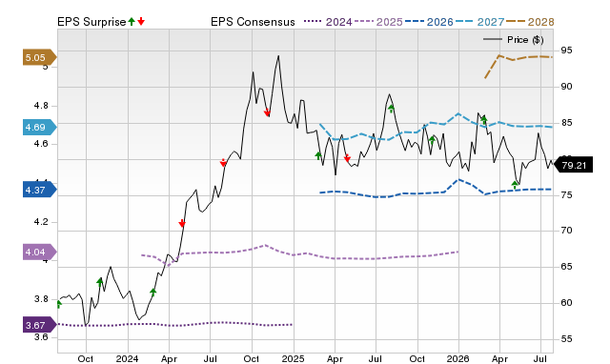Click the green up arrow beside EPS Surprise
This screenshot has width=610, height=364.
tap(132, 21)
